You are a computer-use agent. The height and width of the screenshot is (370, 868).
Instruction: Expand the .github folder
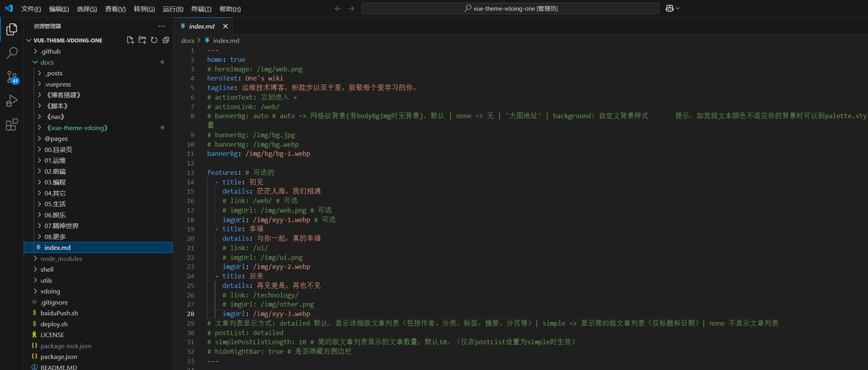pos(98,52)
